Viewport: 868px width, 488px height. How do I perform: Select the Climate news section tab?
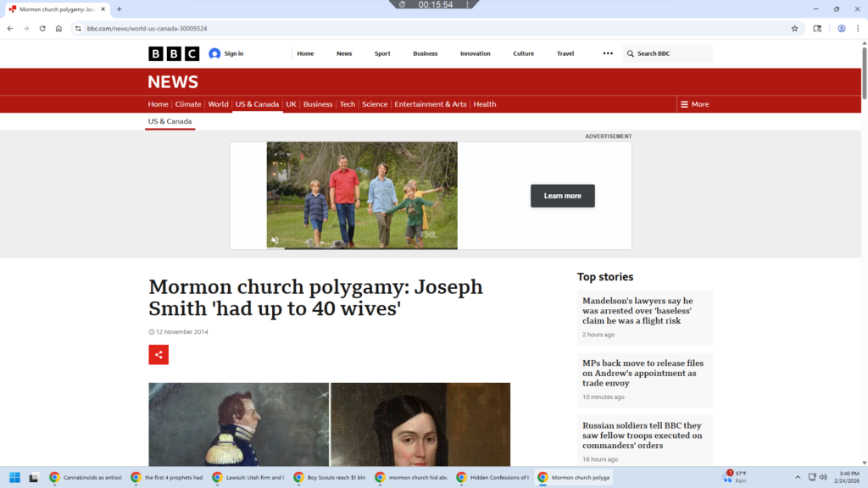[188, 104]
